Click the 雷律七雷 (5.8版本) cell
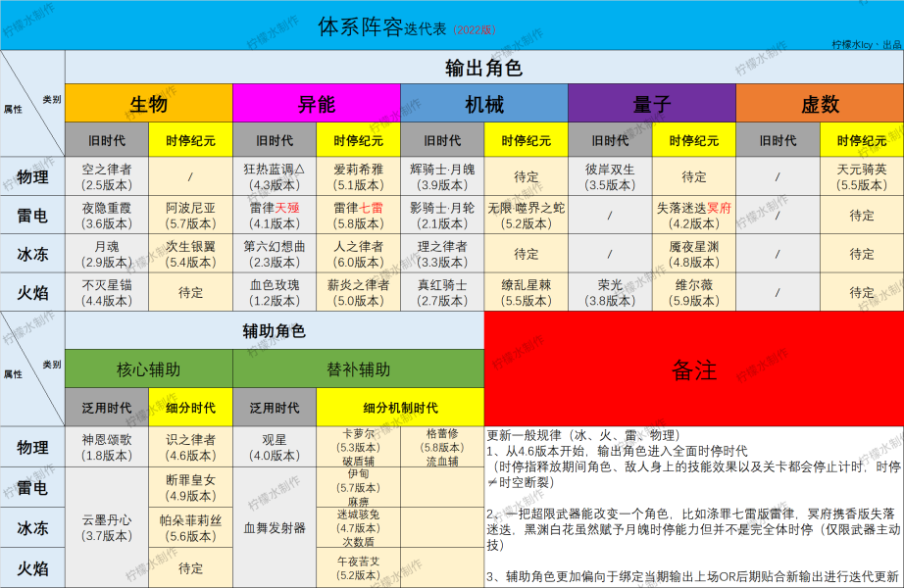 pos(358,215)
